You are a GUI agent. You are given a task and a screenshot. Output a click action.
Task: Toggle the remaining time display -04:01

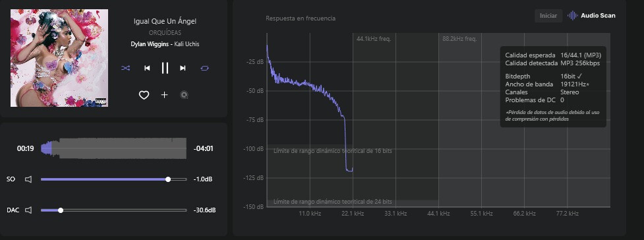pos(203,149)
